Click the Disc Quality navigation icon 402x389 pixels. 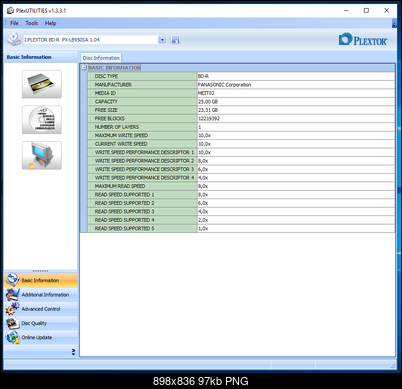pos(13,323)
